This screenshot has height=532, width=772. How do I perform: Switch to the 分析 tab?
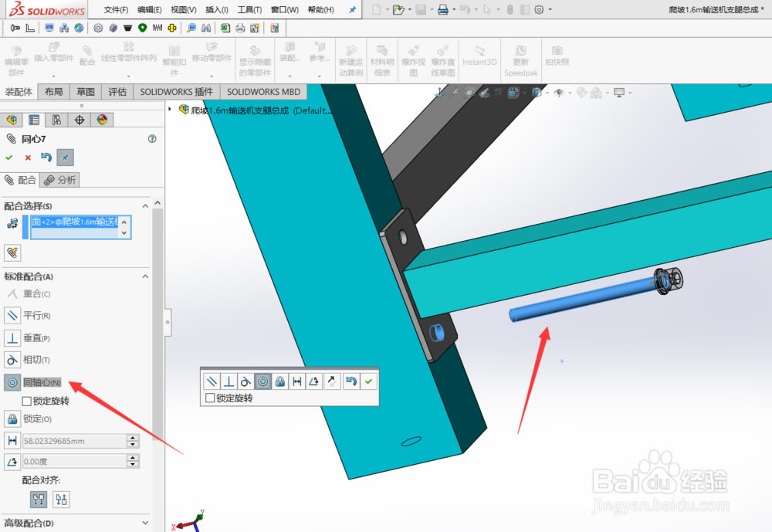(59, 180)
